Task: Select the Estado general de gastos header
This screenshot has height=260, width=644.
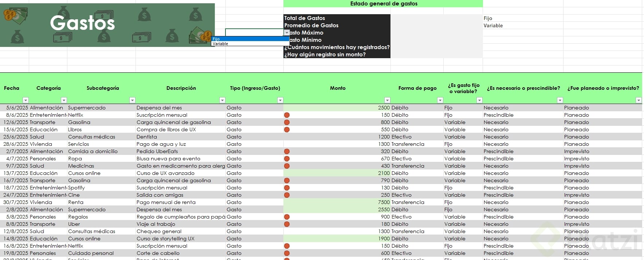Action: click(x=383, y=4)
